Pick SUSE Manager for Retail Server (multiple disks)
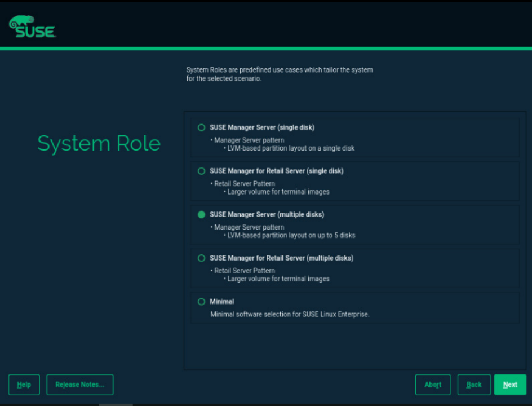 coord(201,258)
